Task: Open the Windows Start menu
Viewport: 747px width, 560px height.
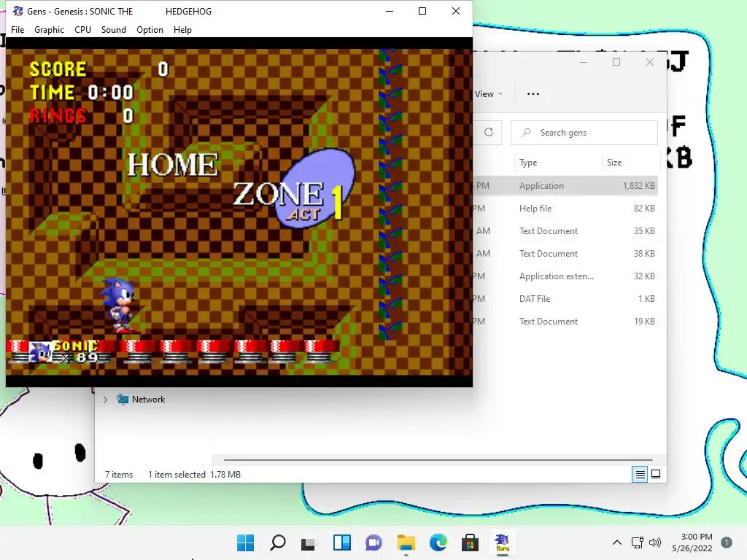Action: (x=246, y=542)
